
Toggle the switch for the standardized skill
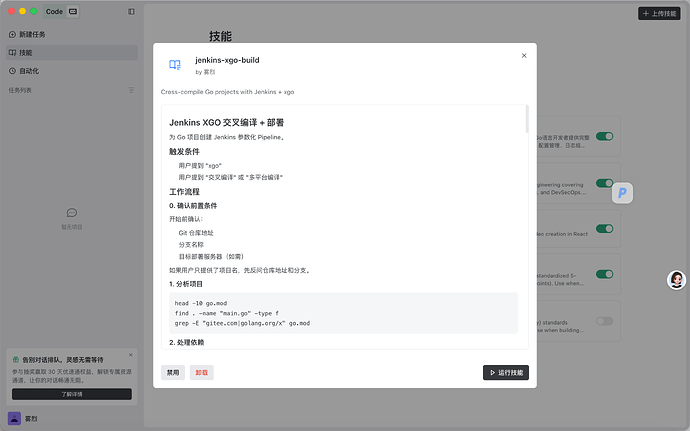(x=605, y=274)
